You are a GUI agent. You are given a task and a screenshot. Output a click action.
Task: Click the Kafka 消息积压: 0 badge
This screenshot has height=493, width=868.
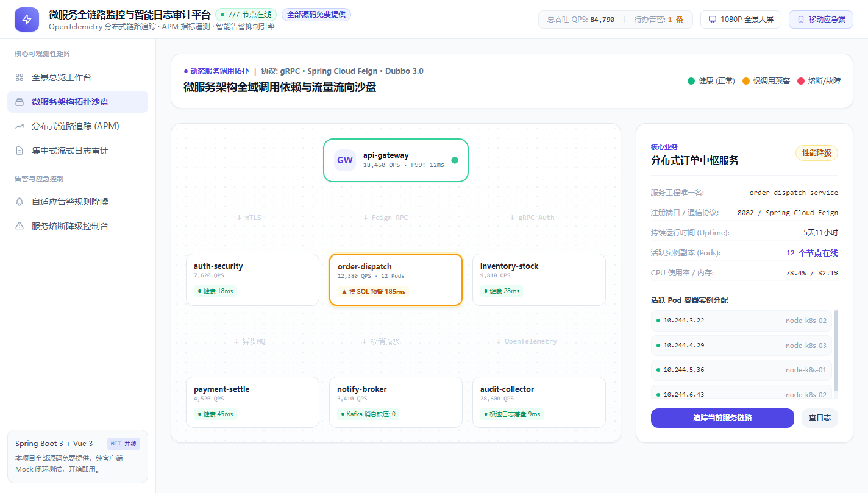(369, 414)
